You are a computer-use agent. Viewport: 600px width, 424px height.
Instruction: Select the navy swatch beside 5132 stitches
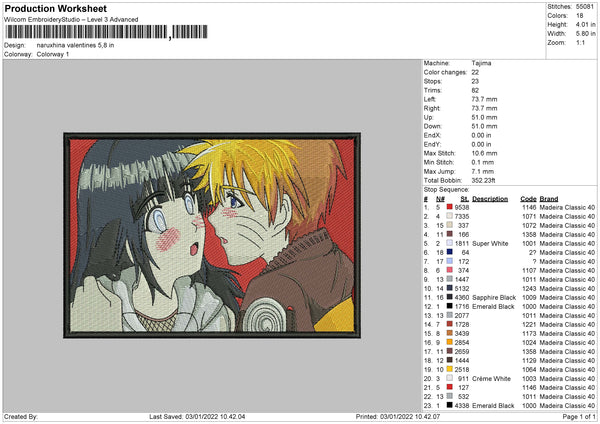coord(450,288)
